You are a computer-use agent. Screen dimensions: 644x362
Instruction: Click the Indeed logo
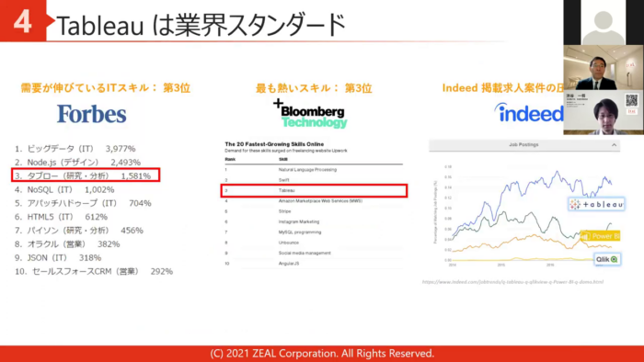click(x=529, y=112)
